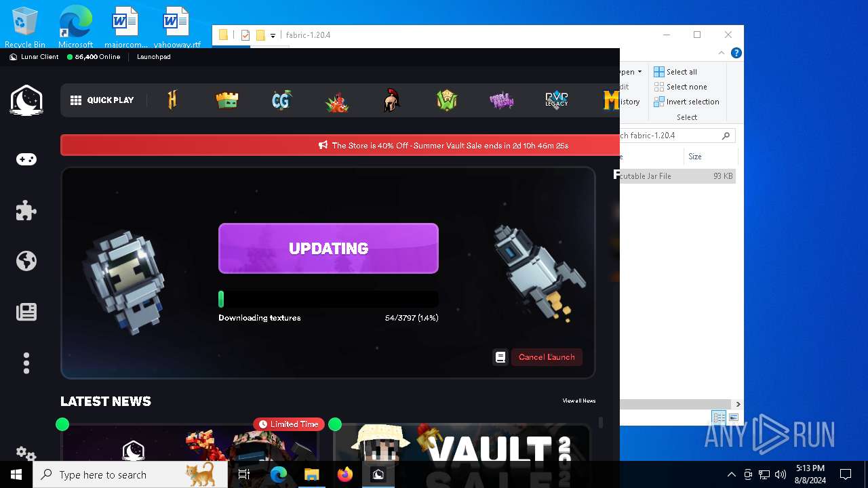Image resolution: width=868 pixels, height=488 pixels.
Task: Open the Recycle Bin desktop icon
Action: (25, 28)
